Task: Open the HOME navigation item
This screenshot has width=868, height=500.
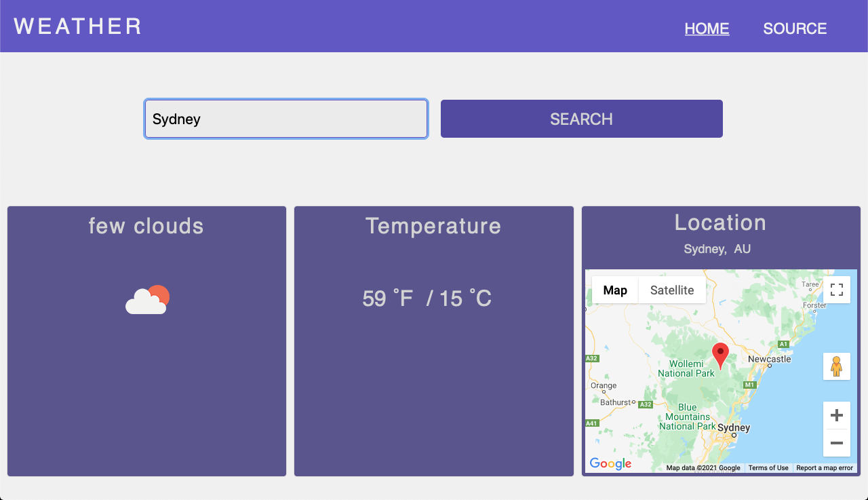Action: point(707,28)
